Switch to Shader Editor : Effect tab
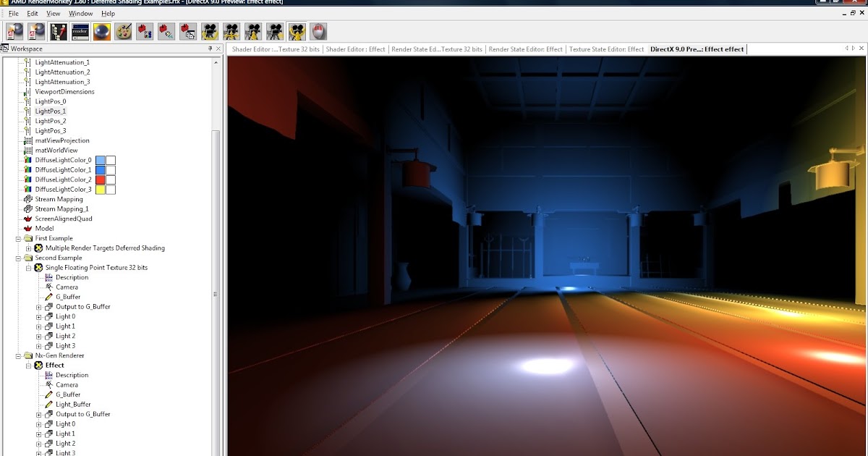 (x=355, y=49)
